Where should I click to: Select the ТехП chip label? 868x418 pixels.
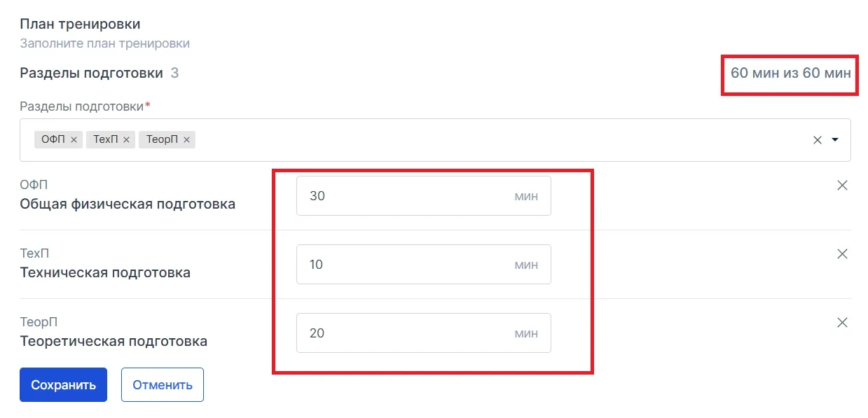105,139
